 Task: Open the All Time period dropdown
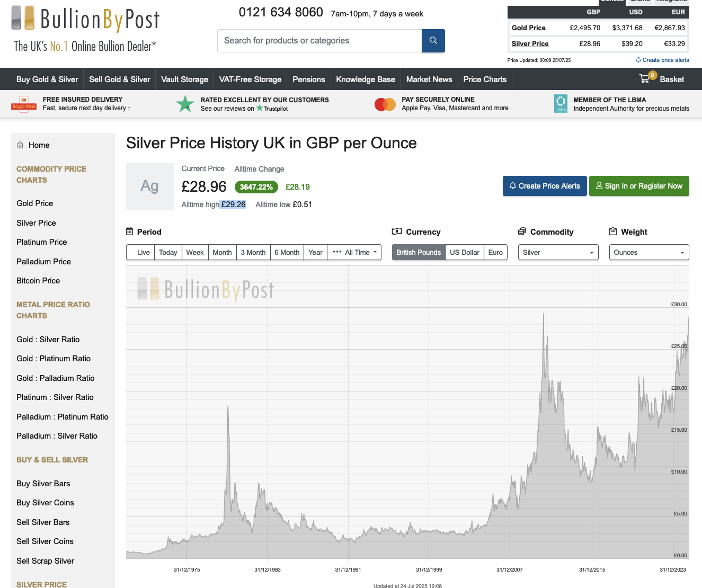point(354,252)
